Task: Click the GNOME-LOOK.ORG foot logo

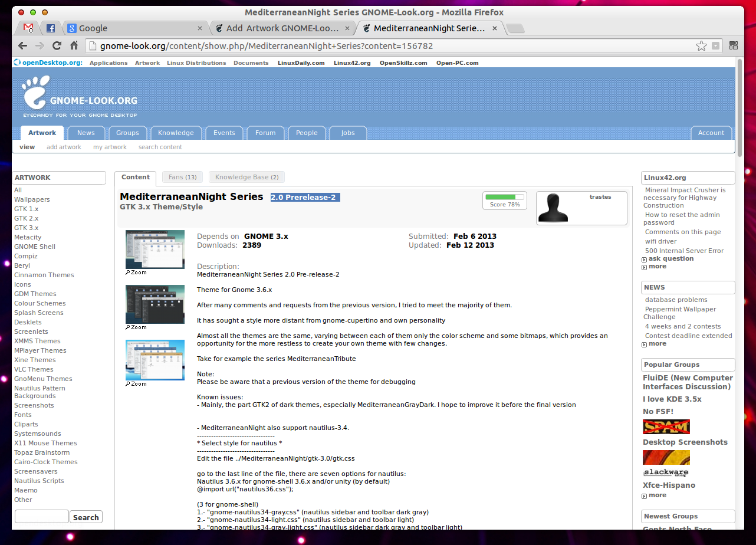Action: tap(35, 91)
